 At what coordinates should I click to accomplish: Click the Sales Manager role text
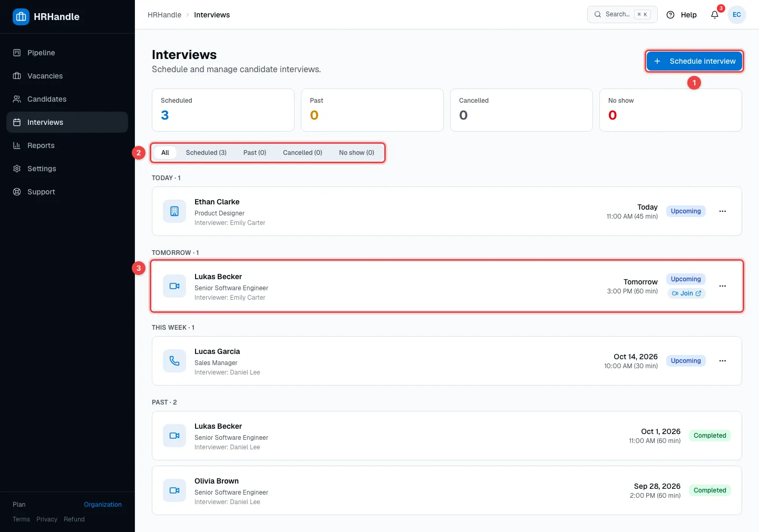coord(216,363)
